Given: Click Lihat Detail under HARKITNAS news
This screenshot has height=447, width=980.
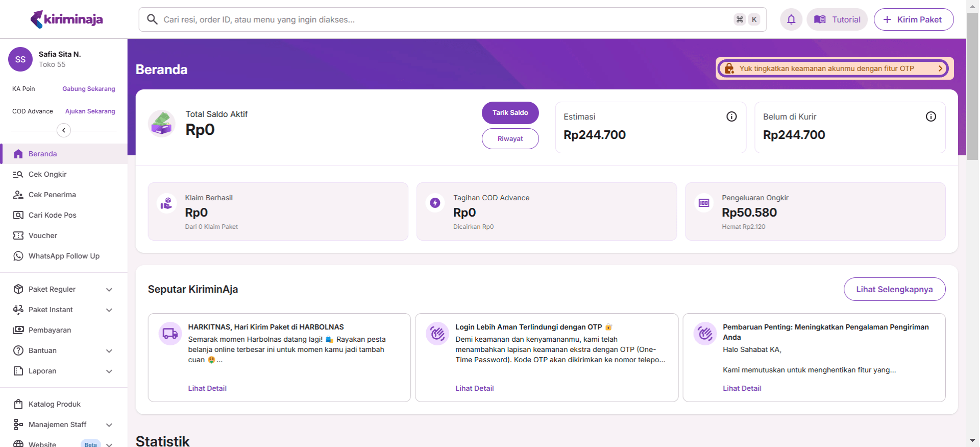Looking at the screenshot, I should coord(207,388).
